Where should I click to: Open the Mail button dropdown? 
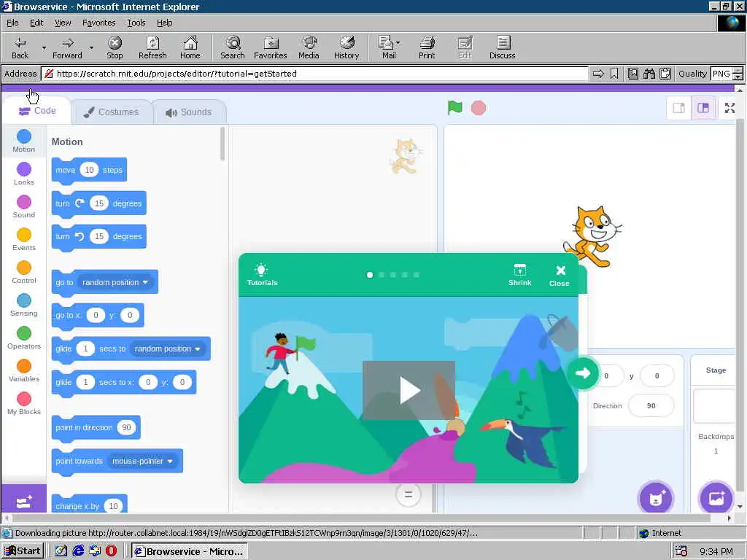pyautogui.click(x=398, y=43)
